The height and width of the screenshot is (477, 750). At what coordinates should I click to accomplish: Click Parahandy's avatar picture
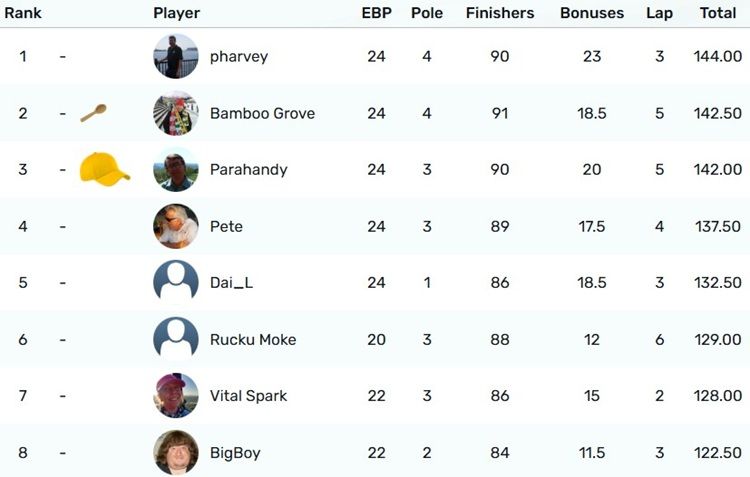(176, 169)
